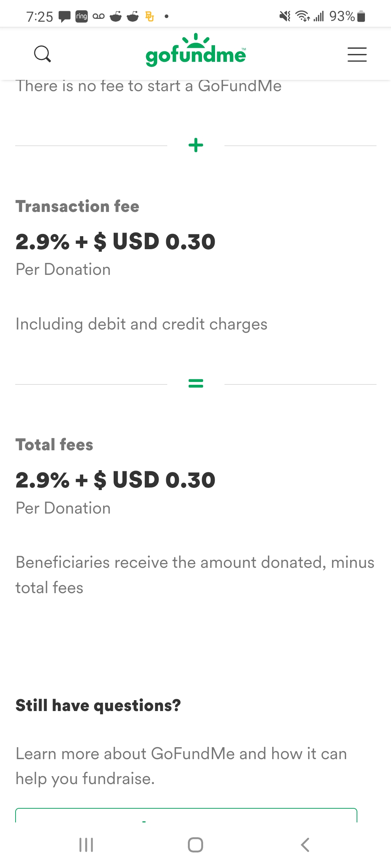The width and height of the screenshot is (391, 868).
Task: Tap the Transaction fee heading
Action: 77,207
